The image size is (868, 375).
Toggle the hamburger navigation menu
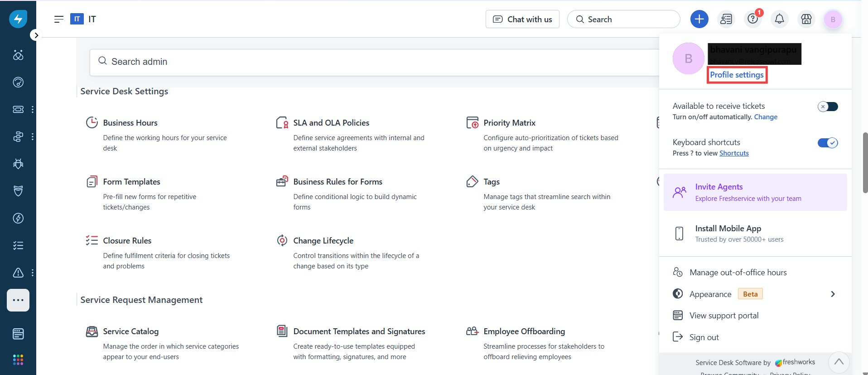[59, 19]
